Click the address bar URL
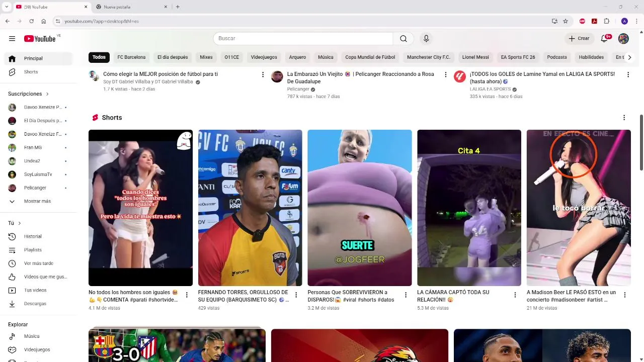644x362 pixels. pyautogui.click(x=102, y=21)
